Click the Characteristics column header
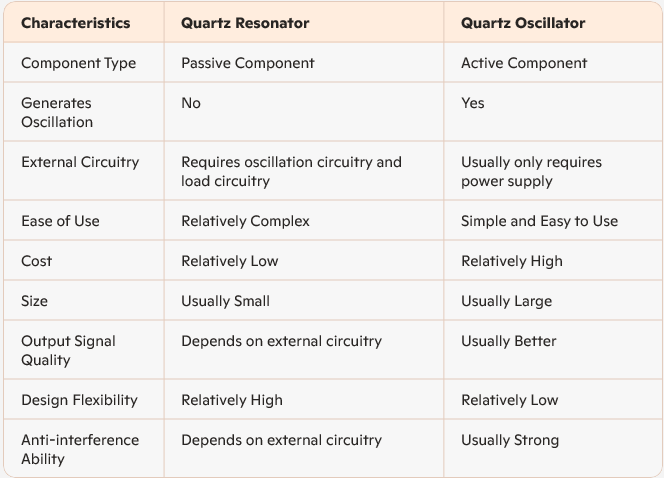This screenshot has width=664, height=478. [x=75, y=22]
